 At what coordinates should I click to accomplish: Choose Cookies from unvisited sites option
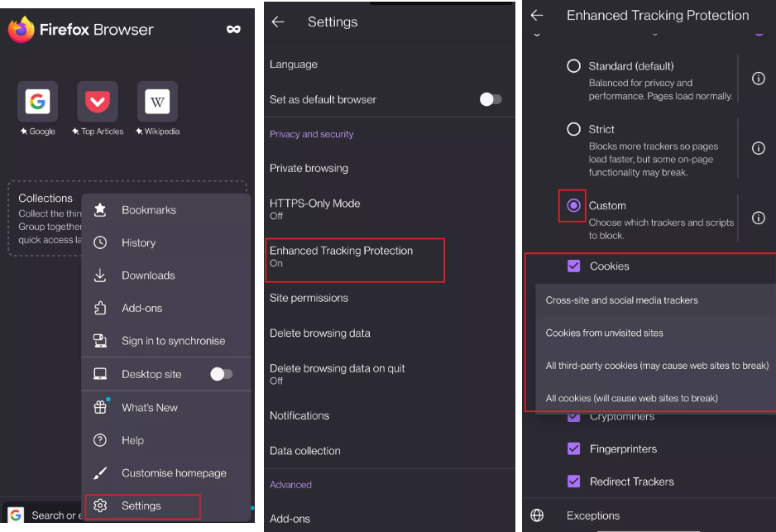tap(655, 333)
